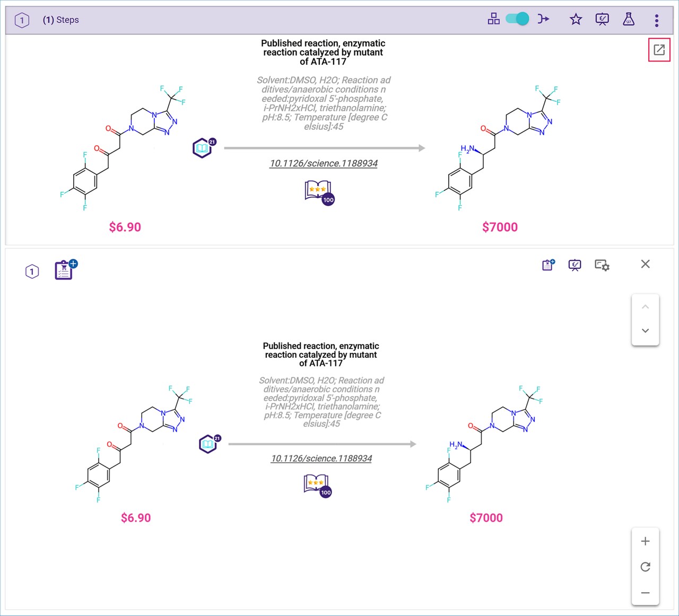
Task: Open the three-dot more options menu
Action: [657, 20]
